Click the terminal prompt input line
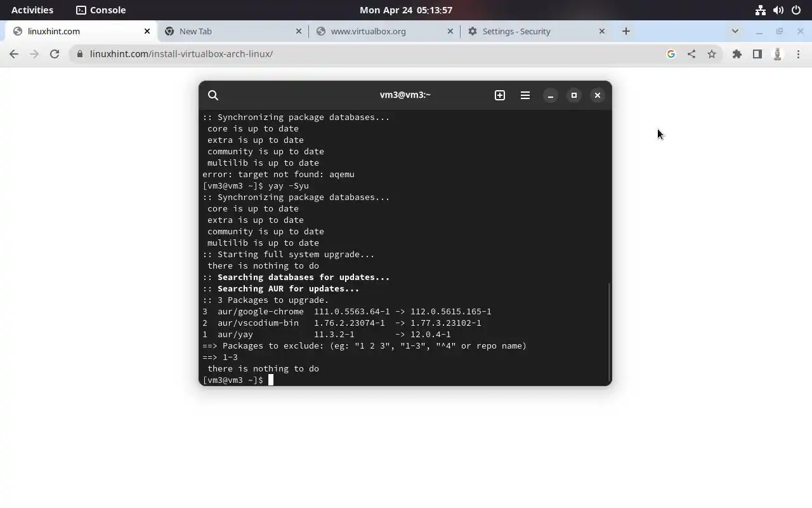This screenshot has width=812, height=508. coord(238,380)
